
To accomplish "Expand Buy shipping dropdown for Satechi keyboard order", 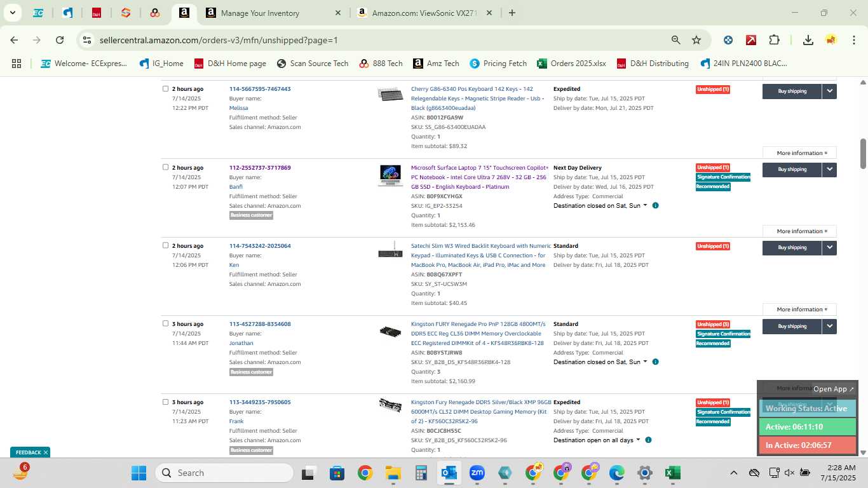I will click(x=829, y=248).
